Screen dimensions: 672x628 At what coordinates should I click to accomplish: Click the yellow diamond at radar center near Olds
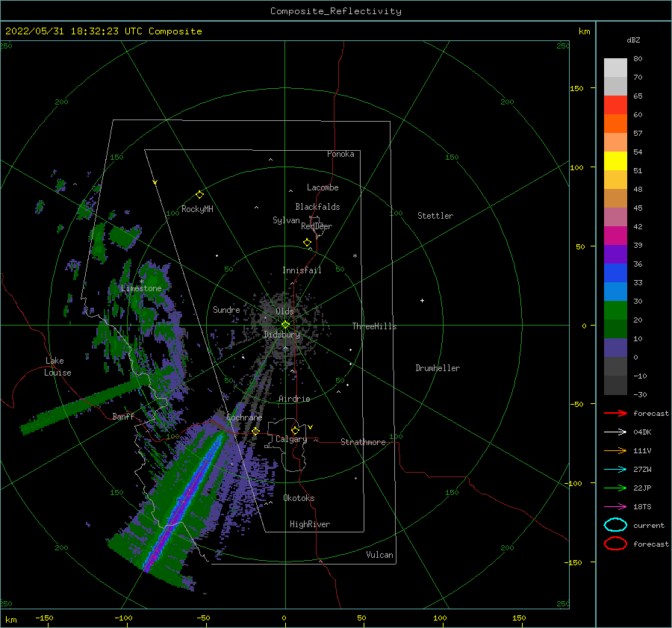285,325
